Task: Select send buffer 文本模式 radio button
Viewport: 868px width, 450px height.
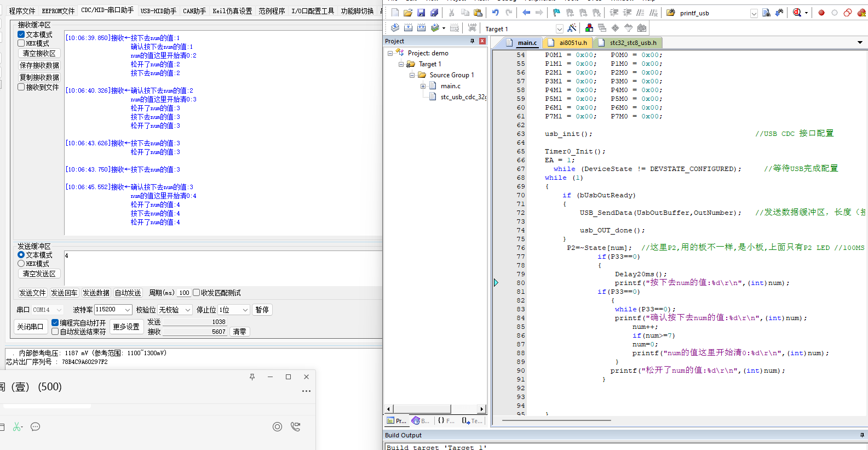Action: click(21, 255)
